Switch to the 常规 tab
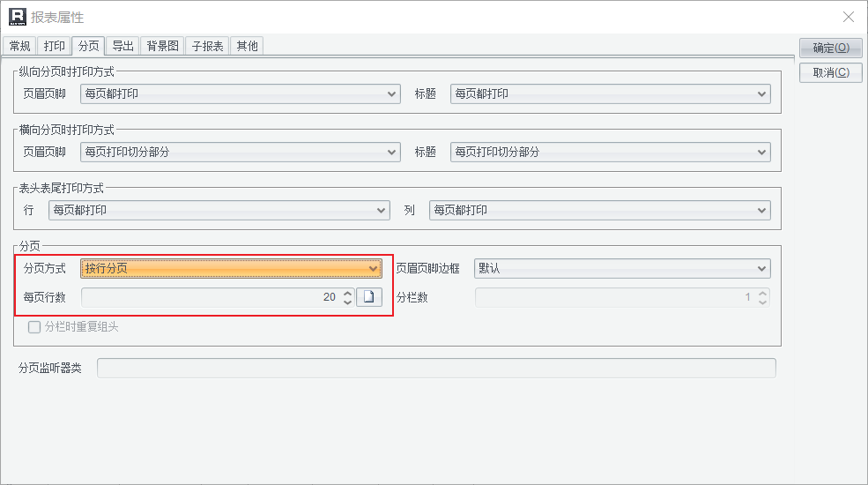 point(20,46)
